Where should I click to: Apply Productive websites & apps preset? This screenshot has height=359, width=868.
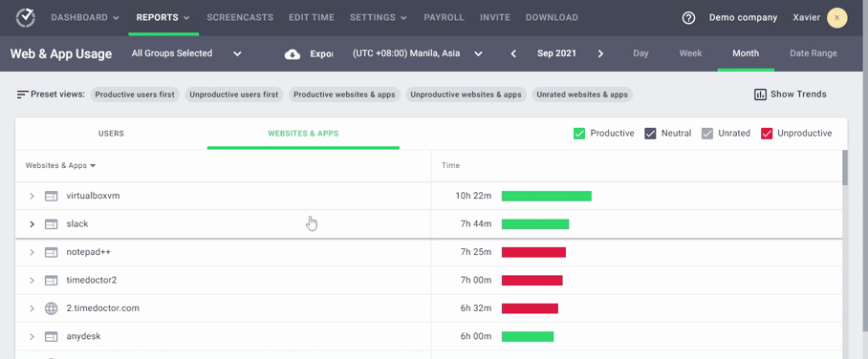pyautogui.click(x=344, y=95)
